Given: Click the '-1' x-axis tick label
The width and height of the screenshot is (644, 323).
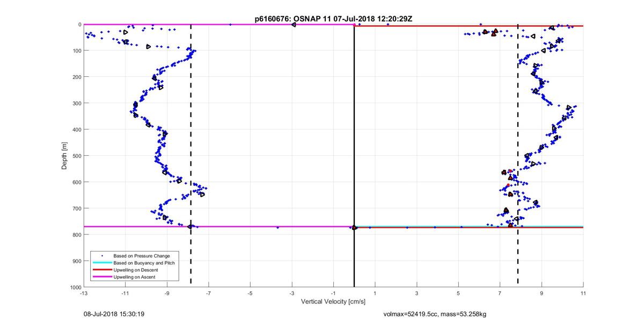Looking at the screenshot, I should (x=333, y=293).
